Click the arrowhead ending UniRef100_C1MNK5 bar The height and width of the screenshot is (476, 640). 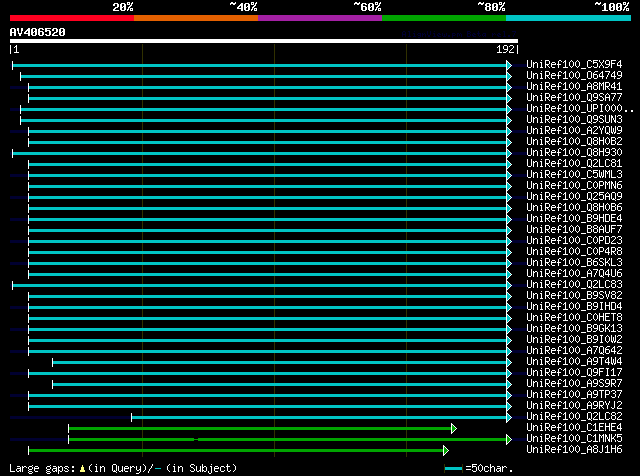[x=509, y=439]
